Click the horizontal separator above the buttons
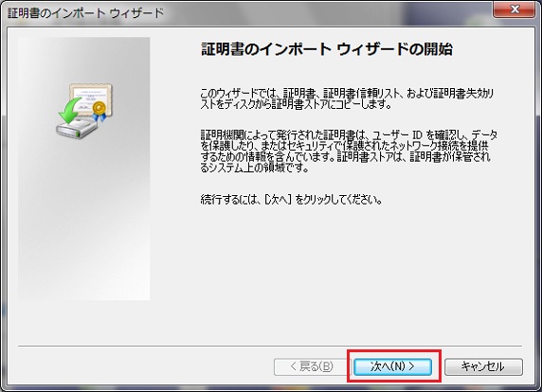542x392 pixels. [x=270, y=346]
